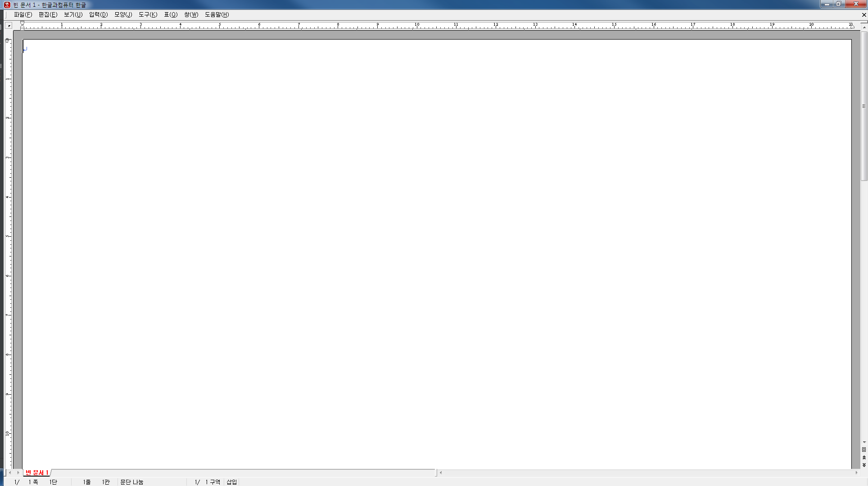868x486 pixels.
Task: Open the 모양(J) format menu
Action: 123,14
